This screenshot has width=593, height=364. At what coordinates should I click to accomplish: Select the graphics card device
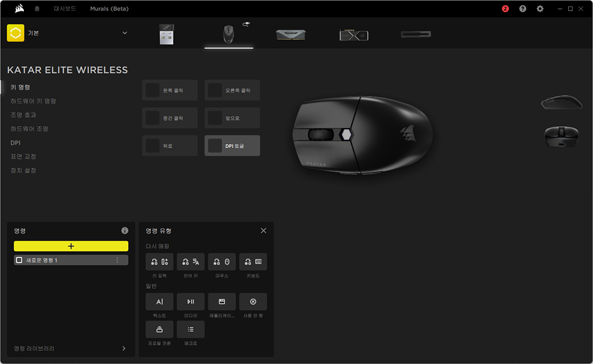353,35
